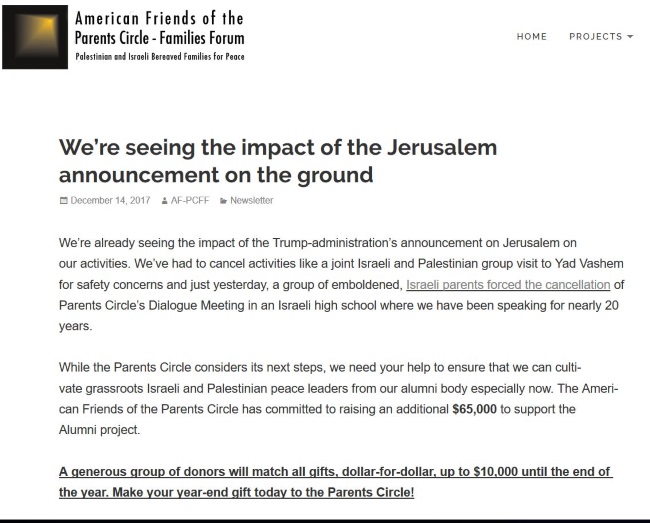Click the Parents Circle logo image
650x523 pixels.
point(36,37)
